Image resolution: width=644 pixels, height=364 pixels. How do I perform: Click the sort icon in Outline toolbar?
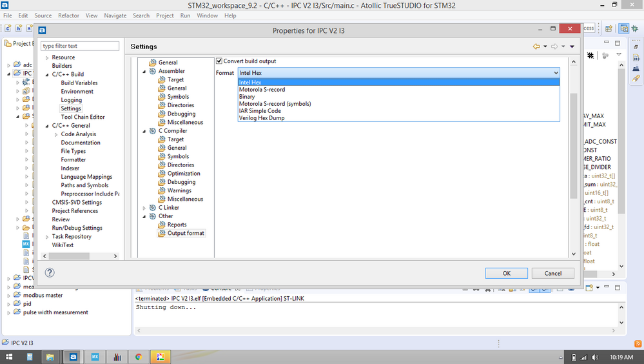point(590,55)
